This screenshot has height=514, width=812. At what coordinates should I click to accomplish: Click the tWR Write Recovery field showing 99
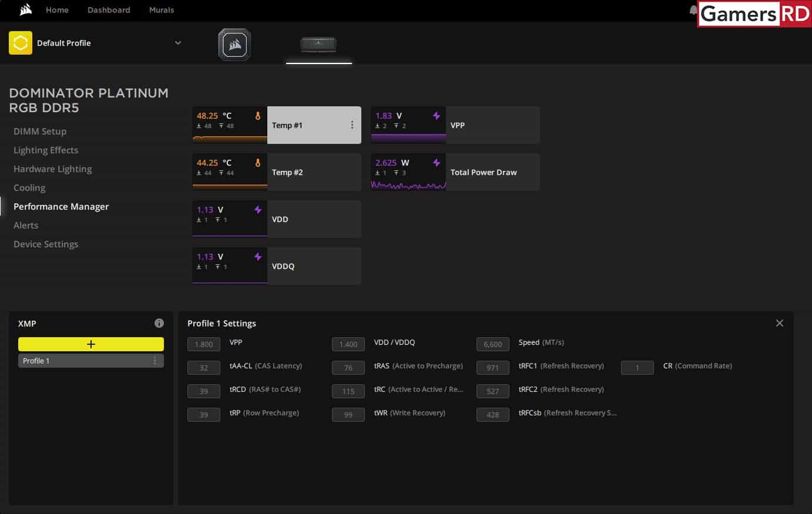click(348, 415)
